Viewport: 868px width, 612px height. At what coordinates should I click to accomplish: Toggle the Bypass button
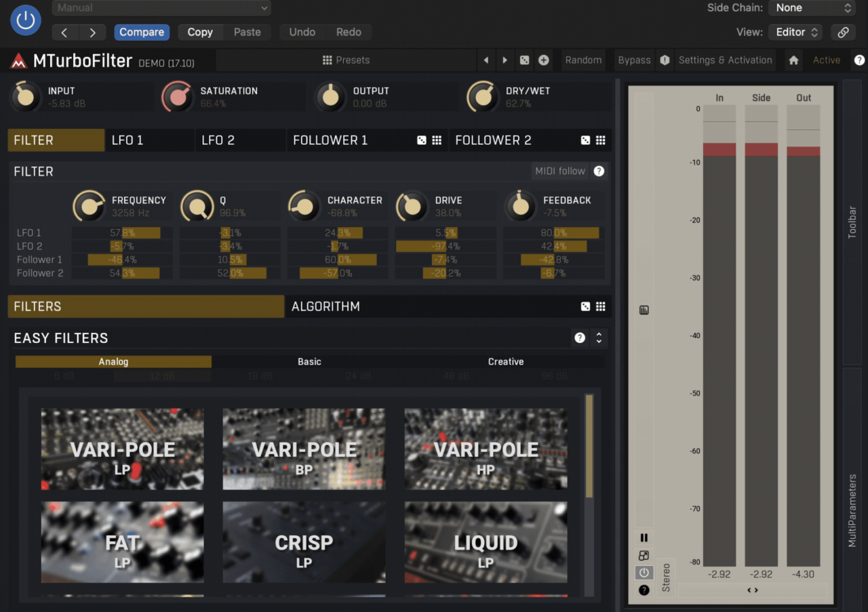pos(634,60)
